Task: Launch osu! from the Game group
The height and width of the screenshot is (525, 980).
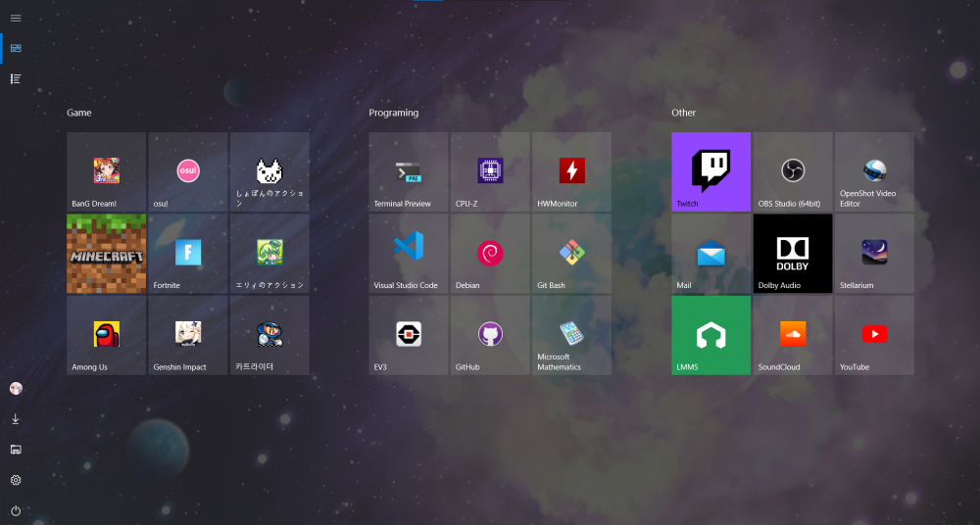Action: [188, 171]
